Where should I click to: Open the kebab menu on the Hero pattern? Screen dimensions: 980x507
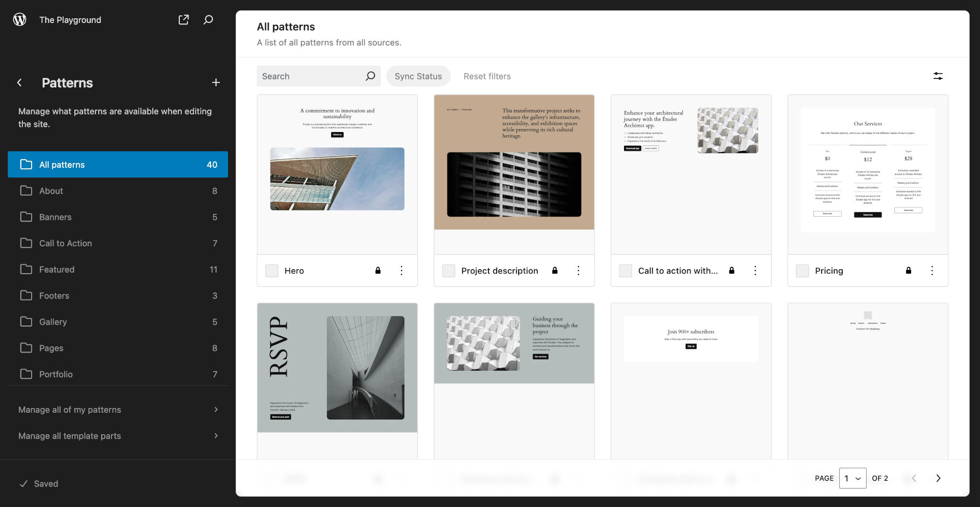pos(401,270)
